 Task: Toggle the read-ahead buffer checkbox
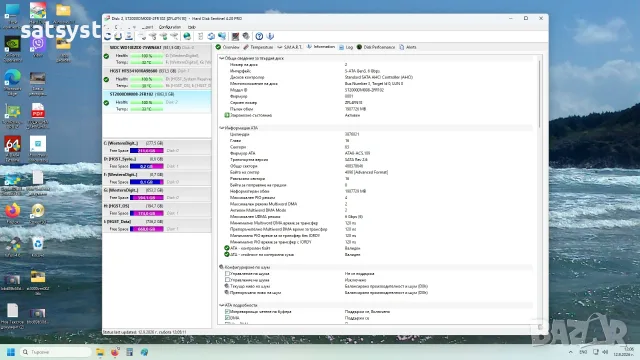click(x=227, y=311)
